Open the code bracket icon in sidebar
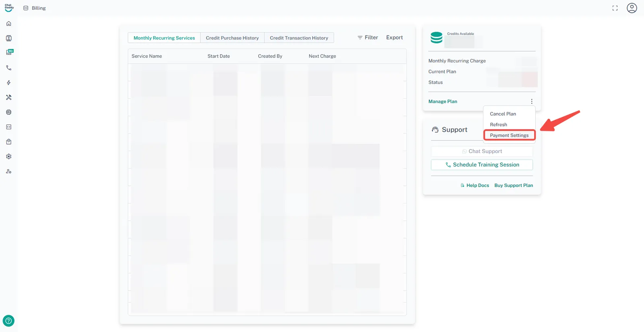This screenshot has height=332, width=644. click(x=9, y=127)
